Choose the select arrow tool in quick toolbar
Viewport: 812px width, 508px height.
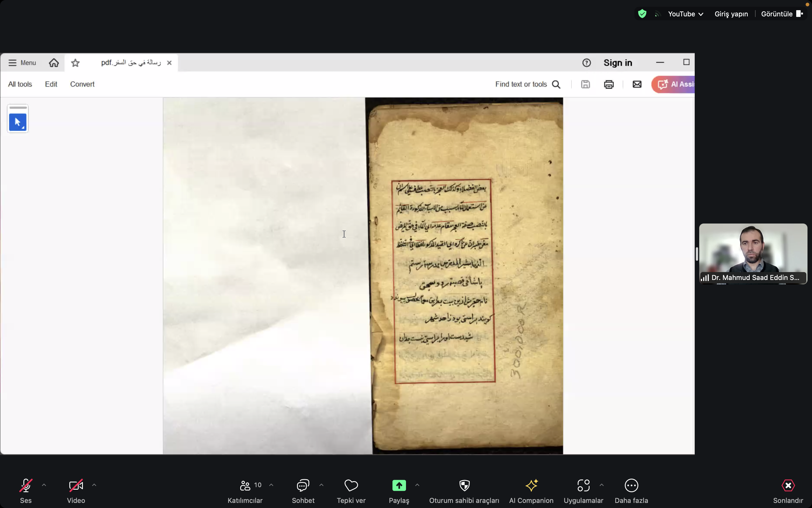pos(18,122)
